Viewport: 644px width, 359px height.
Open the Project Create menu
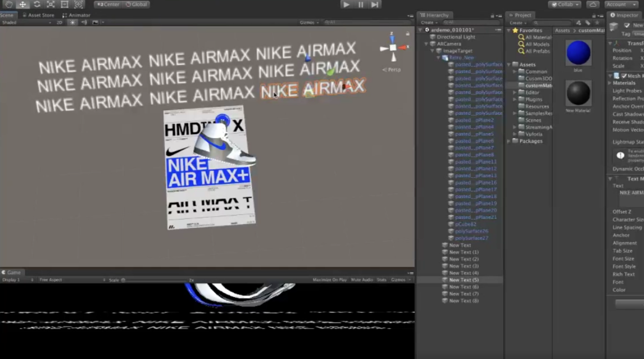(518, 23)
